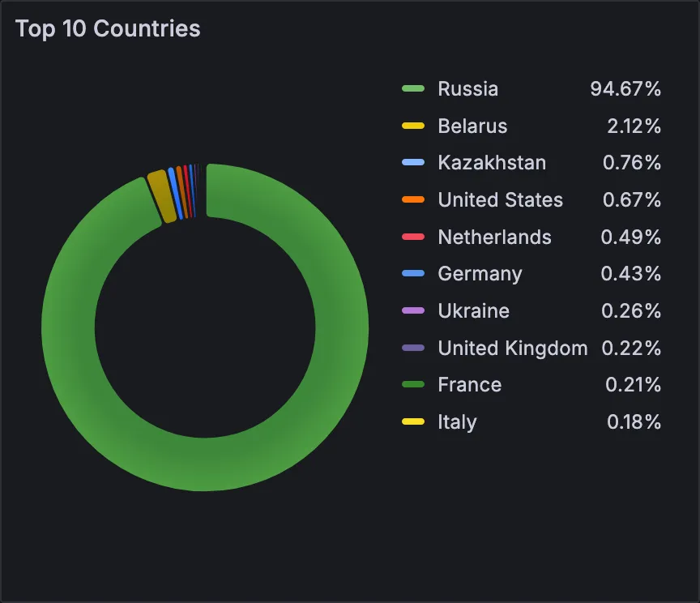Click the red Netherlands legend marker

[415, 237]
